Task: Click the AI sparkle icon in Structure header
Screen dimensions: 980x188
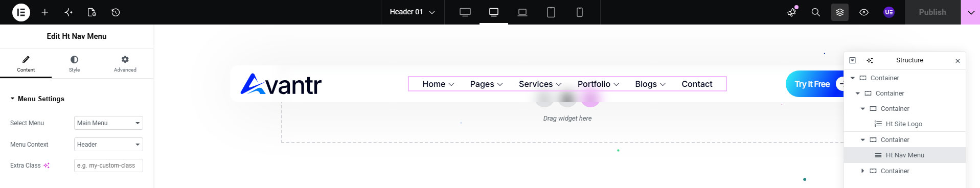Action: point(870,60)
